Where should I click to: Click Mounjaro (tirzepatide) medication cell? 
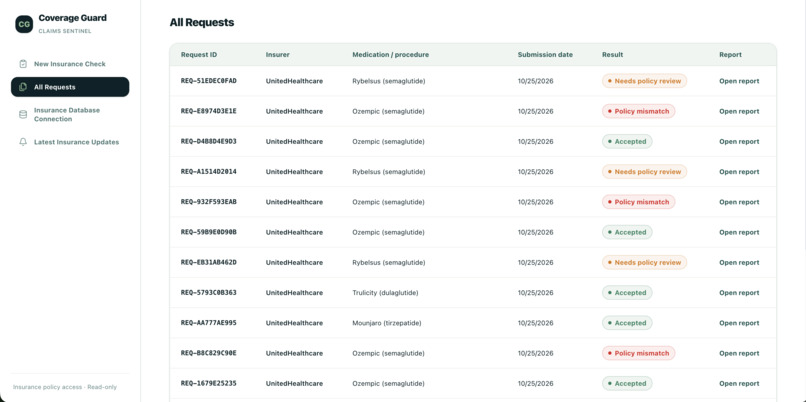point(387,323)
